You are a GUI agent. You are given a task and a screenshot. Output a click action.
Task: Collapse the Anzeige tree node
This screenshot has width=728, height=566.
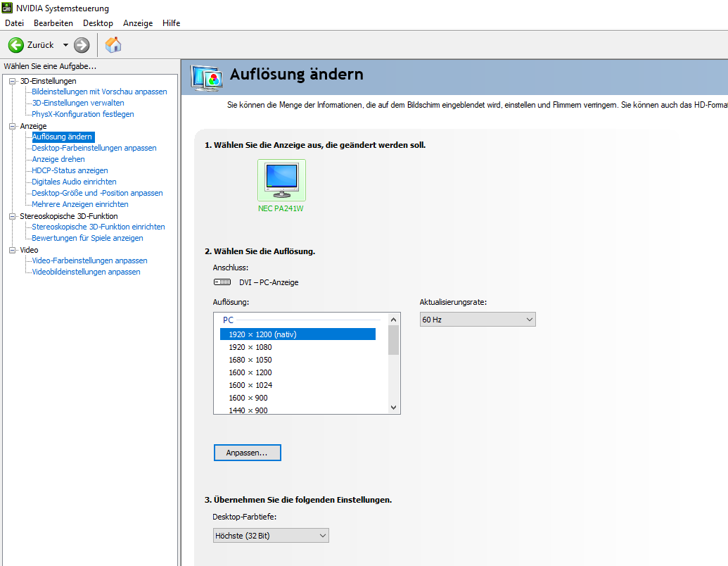(13, 126)
